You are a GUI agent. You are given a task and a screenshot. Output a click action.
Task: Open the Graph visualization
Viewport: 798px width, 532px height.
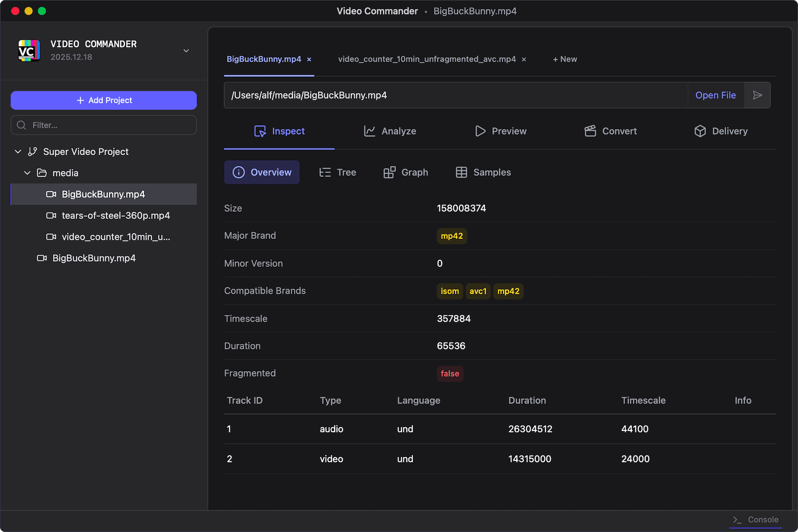tap(405, 173)
